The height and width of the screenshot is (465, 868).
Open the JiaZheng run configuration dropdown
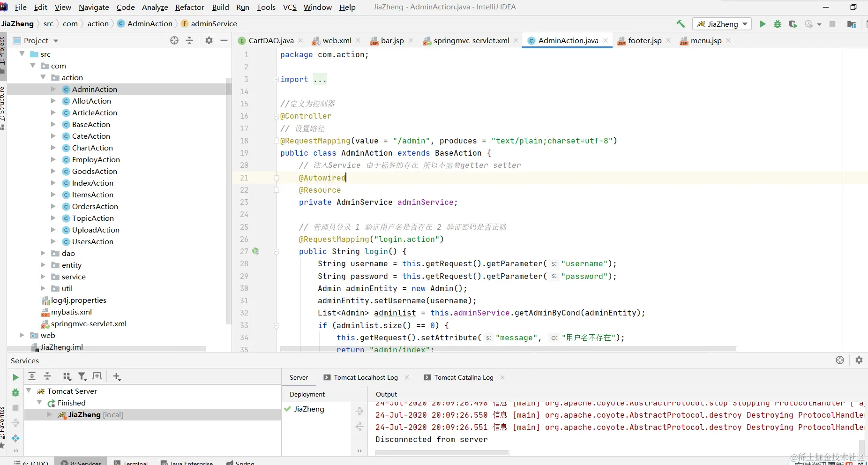tap(722, 24)
